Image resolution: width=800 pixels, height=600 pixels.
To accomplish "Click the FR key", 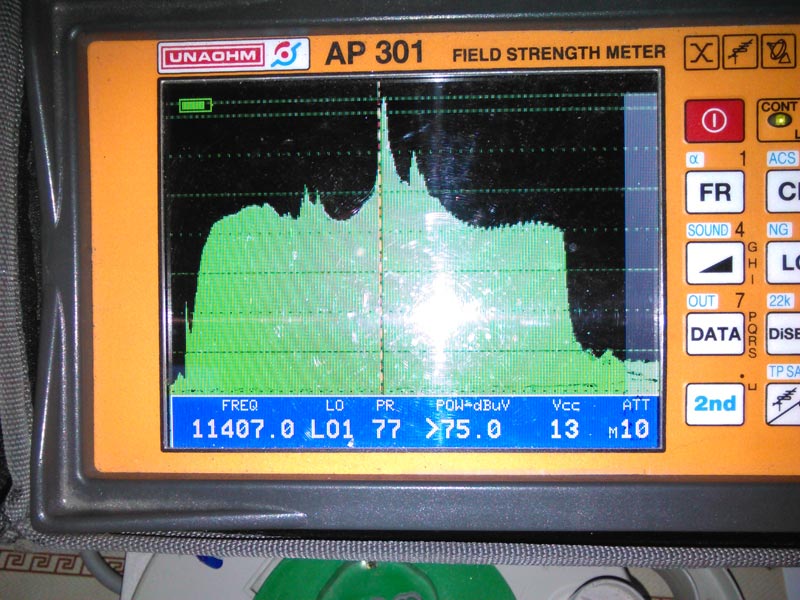I will (715, 192).
